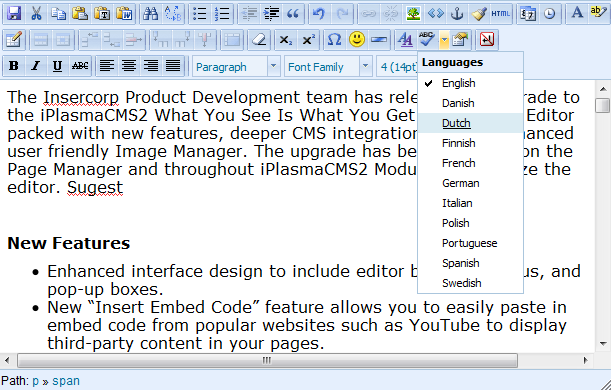Toggle Bold formatting
611x390 pixels.
point(14,66)
